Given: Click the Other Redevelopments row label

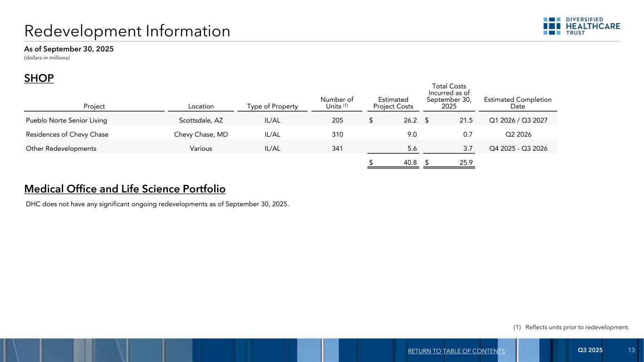Looking at the screenshot, I should pos(61,148).
